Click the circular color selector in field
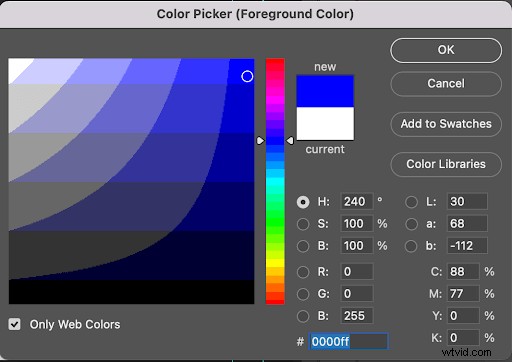Image resolution: width=512 pixels, height=362 pixels. pyautogui.click(x=247, y=76)
